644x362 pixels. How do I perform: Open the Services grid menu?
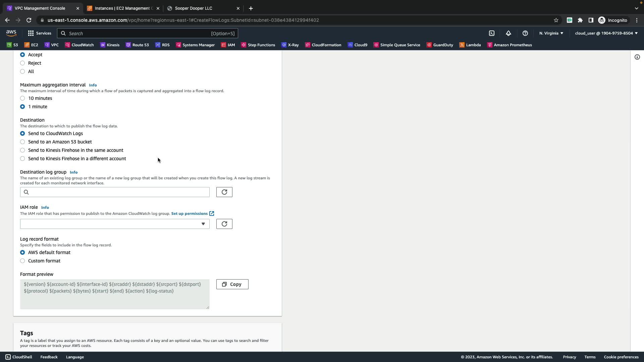pyautogui.click(x=40, y=33)
